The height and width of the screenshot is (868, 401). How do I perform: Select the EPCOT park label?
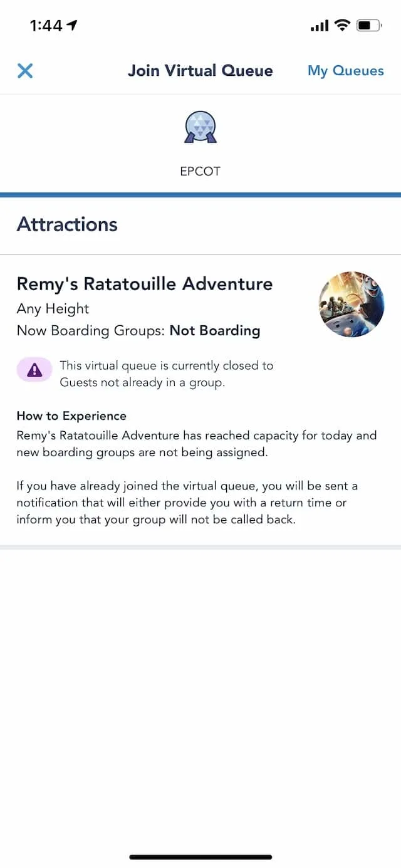click(x=200, y=171)
